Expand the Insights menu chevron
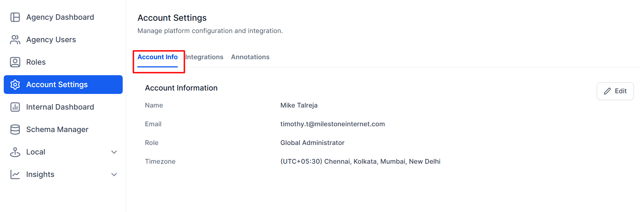Viewport: 644px width, 212px height. (114, 175)
